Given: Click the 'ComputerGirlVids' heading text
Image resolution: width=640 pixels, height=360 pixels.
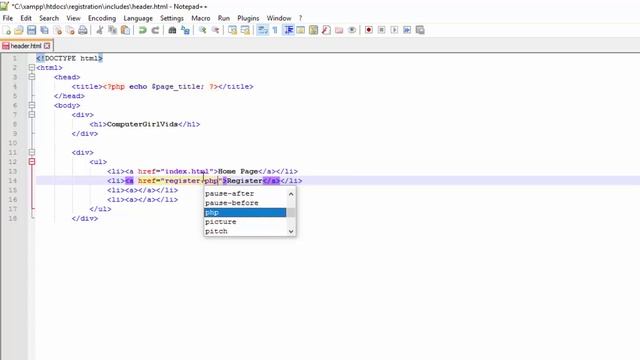Looking at the screenshot, I should point(142,124).
